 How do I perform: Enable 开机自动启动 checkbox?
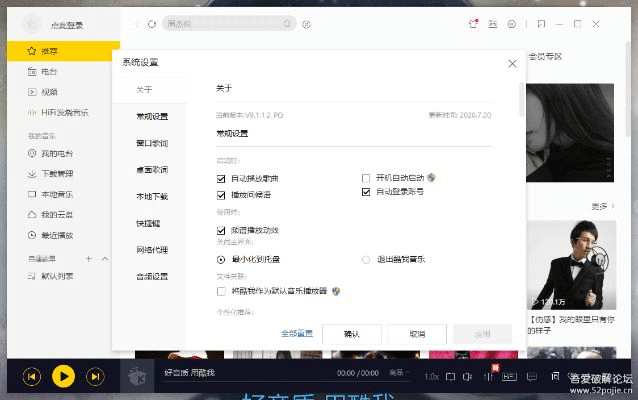pyautogui.click(x=366, y=177)
